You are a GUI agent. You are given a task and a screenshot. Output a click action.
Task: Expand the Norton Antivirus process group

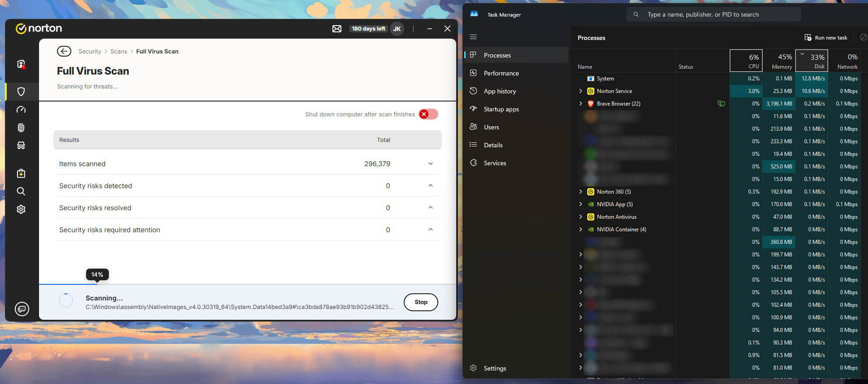pyautogui.click(x=580, y=217)
